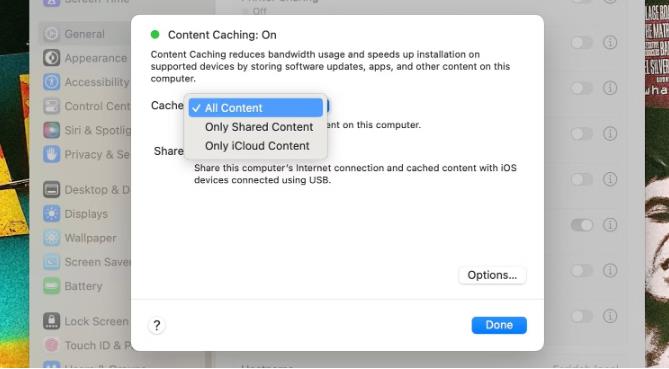Open the Appearance settings icon
The image size is (669, 369).
[52, 58]
